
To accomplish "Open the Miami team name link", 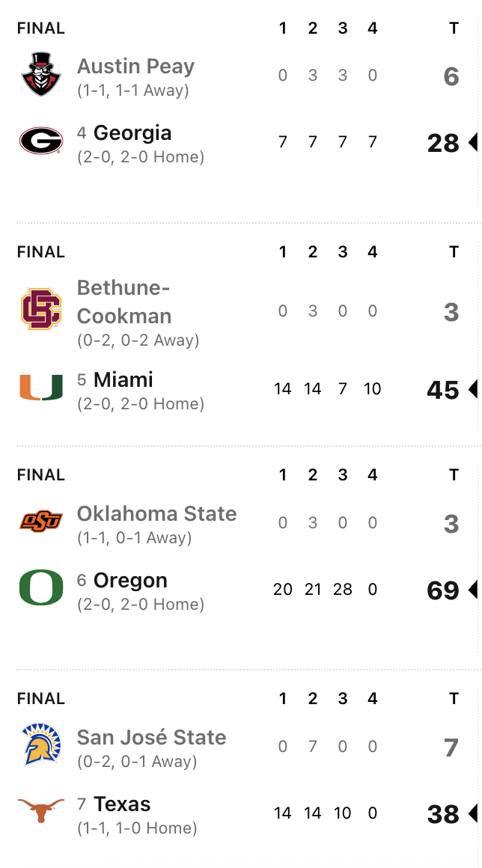I will click(x=123, y=380).
